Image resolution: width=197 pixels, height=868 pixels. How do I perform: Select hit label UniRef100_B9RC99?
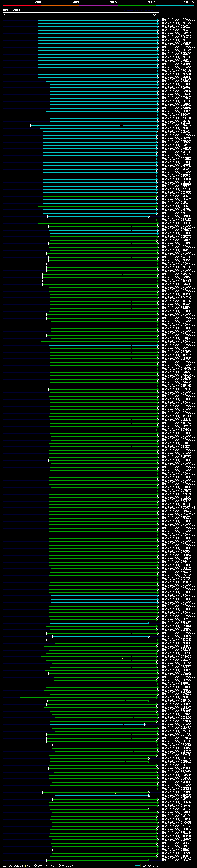coord(177,54)
